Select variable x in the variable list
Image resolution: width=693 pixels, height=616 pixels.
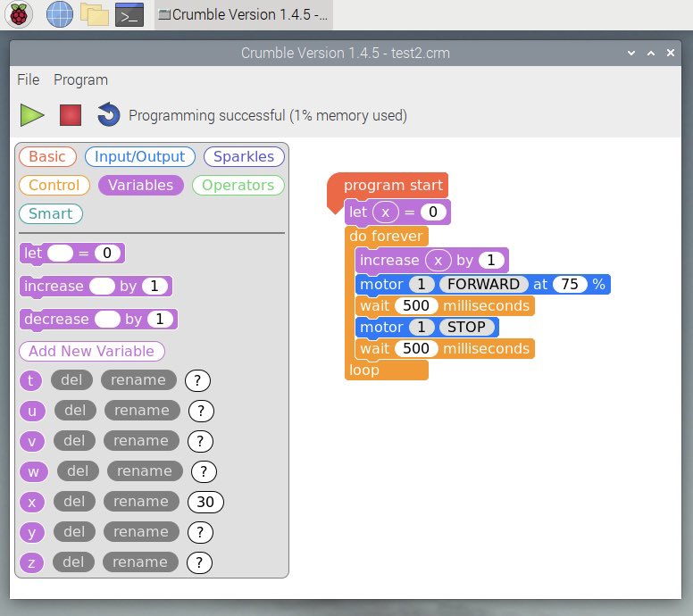coord(32,502)
